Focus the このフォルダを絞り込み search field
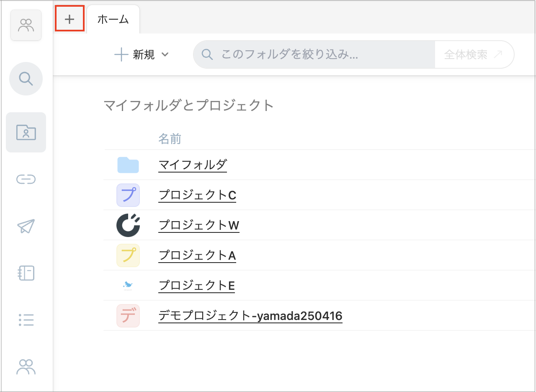 314,54
